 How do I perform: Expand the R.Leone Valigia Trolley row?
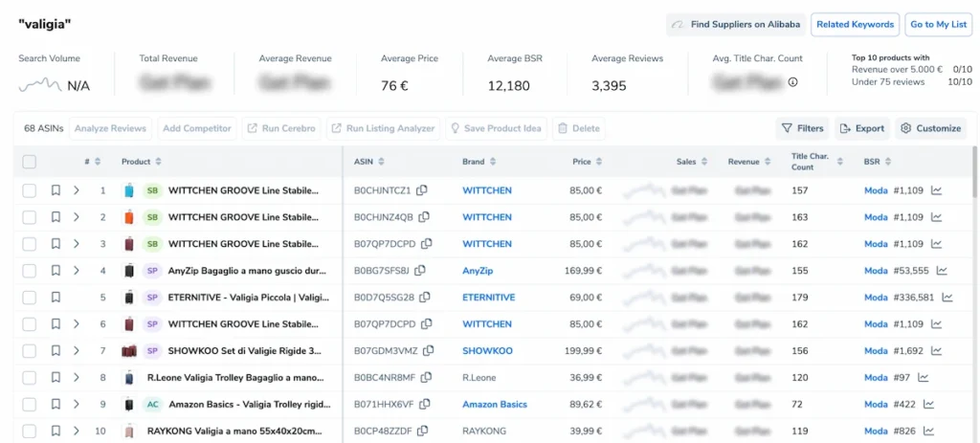click(x=77, y=377)
